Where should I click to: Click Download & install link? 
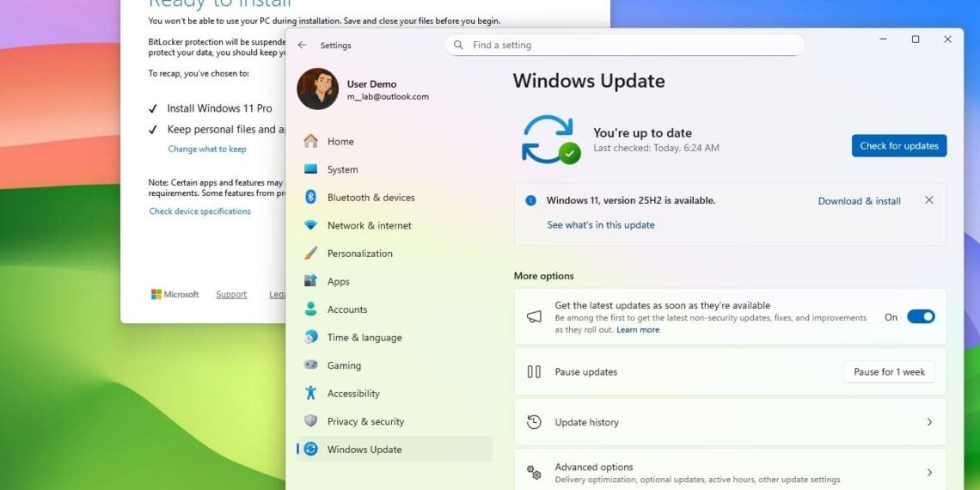(860, 200)
